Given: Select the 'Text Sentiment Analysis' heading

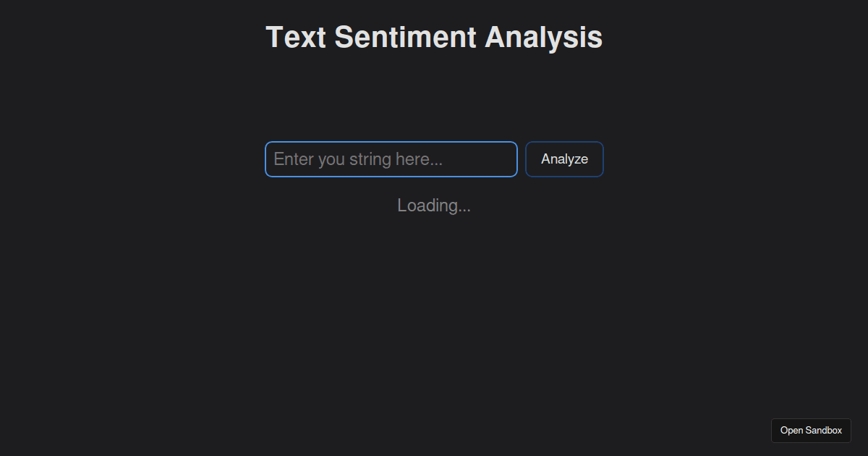Looking at the screenshot, I should click(434, 37).
